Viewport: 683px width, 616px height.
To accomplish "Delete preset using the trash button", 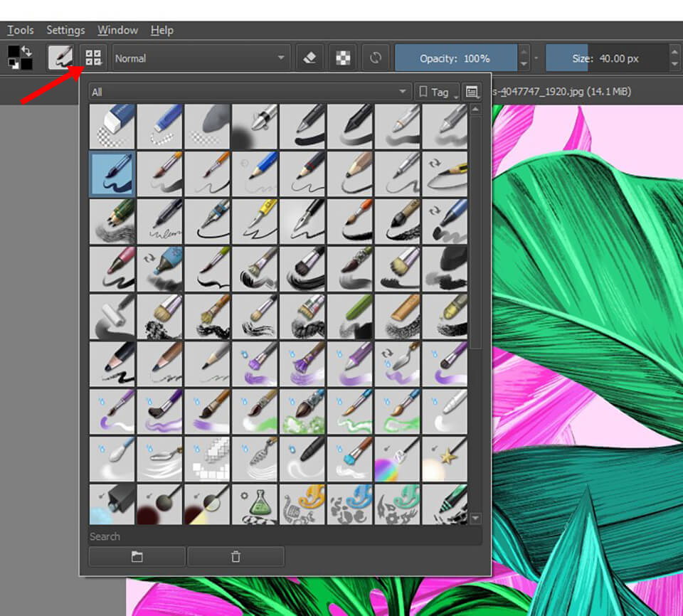I will pyautogui.click(x=235, y=557).
